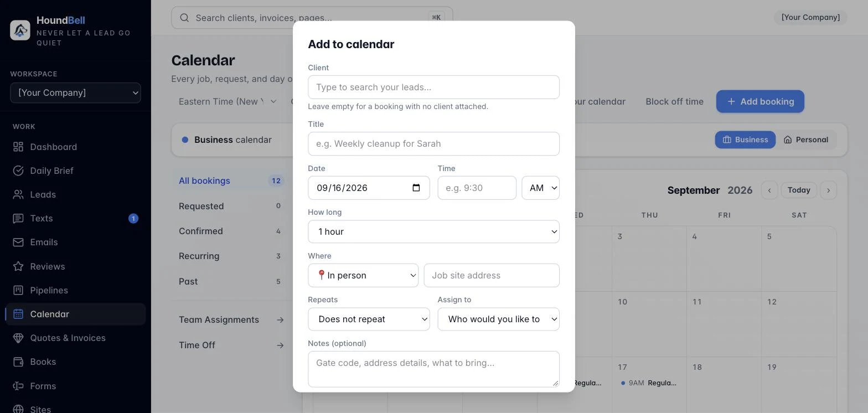Click the Title input field
Viewport: 868px width, 413px height.
point(433,143)
